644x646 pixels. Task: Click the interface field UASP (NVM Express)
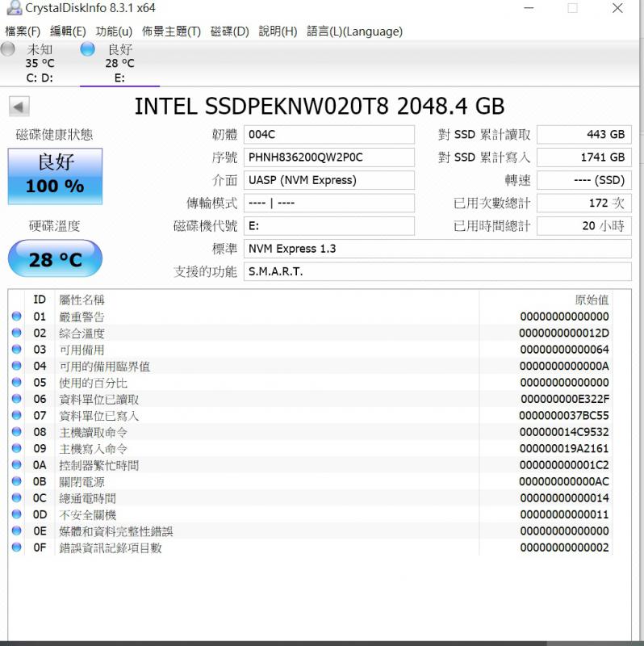pos(329,180)
